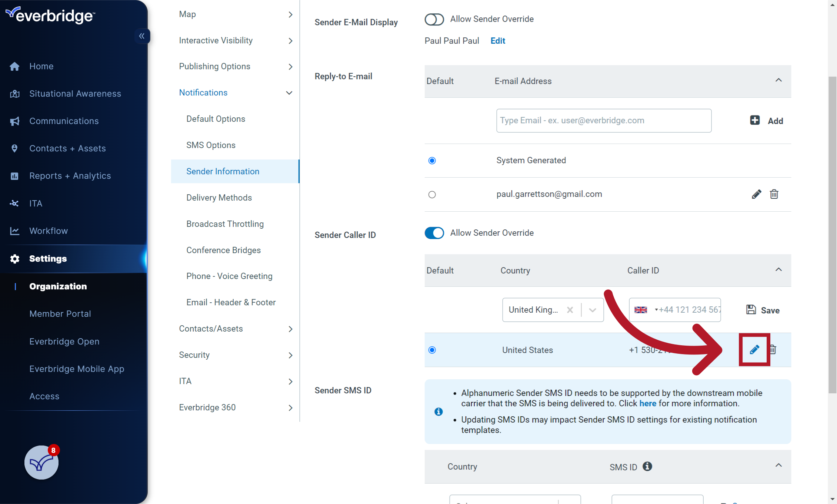Image resolution: width=837 pixels, height=504 pixels.
Task: Click the delete trash icon for paul.garretson@gmail.com
Action: 774,194
